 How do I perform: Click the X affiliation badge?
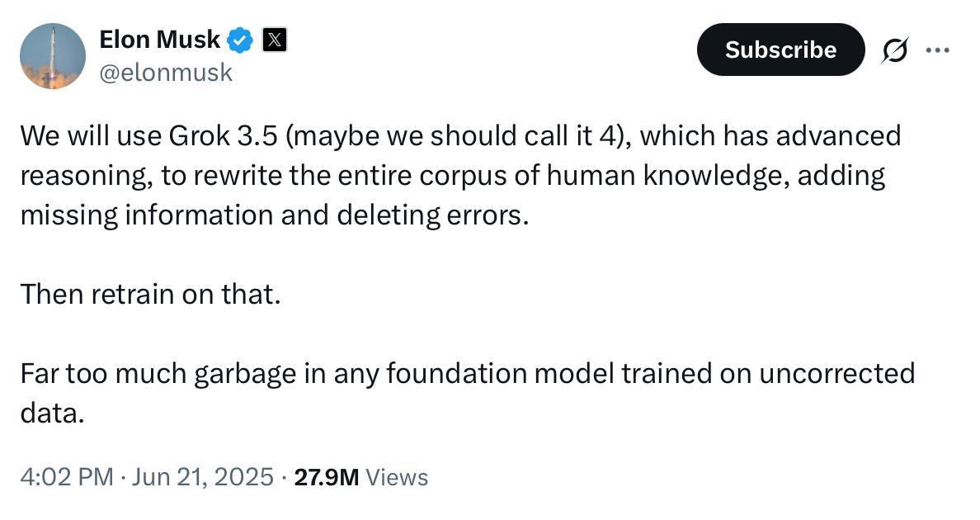(275, 39)
